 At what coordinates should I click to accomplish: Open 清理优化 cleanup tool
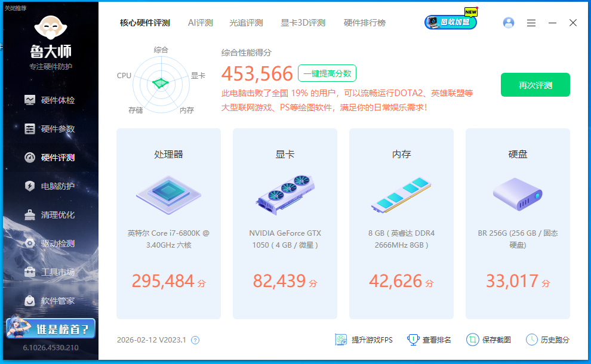[x=57, y=215]
